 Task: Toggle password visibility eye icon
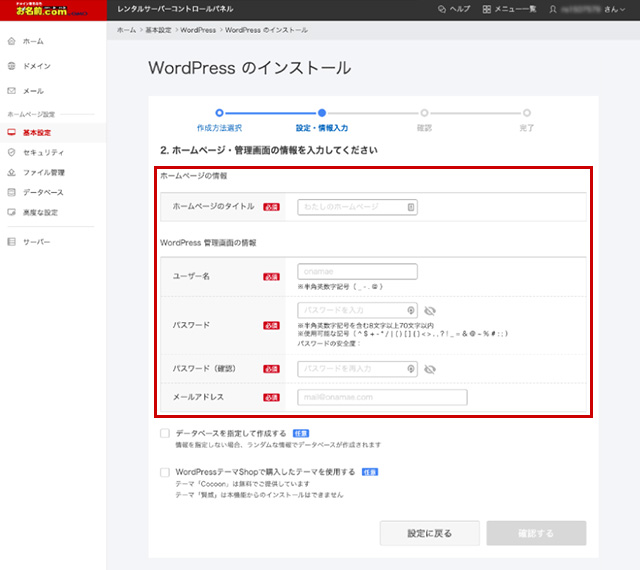[x=430, y=311]
